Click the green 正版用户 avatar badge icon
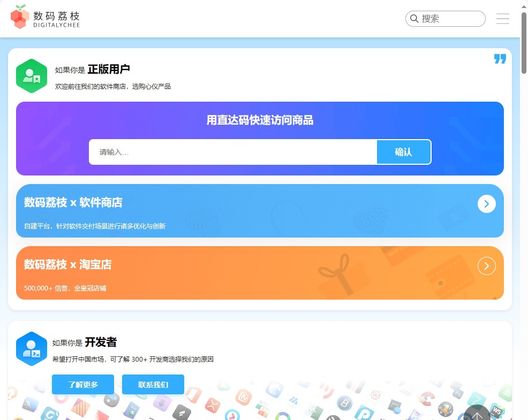 [31, 75]
